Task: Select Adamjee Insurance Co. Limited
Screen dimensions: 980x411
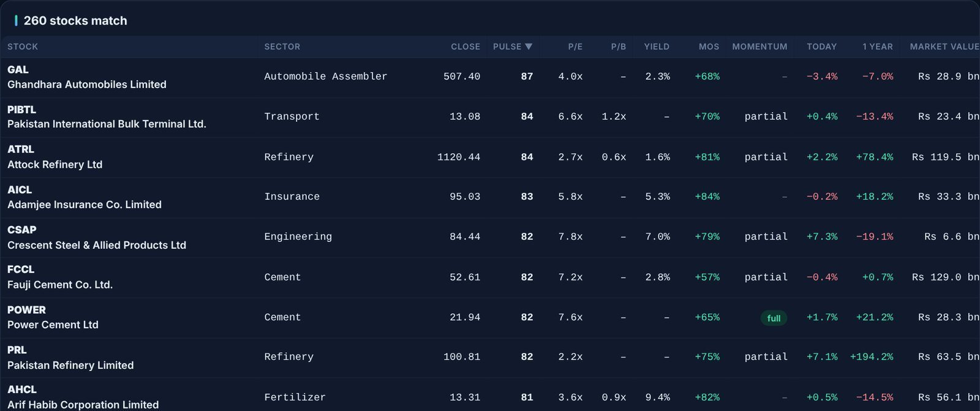Action: pyautogui.click(x=85, y=205)
